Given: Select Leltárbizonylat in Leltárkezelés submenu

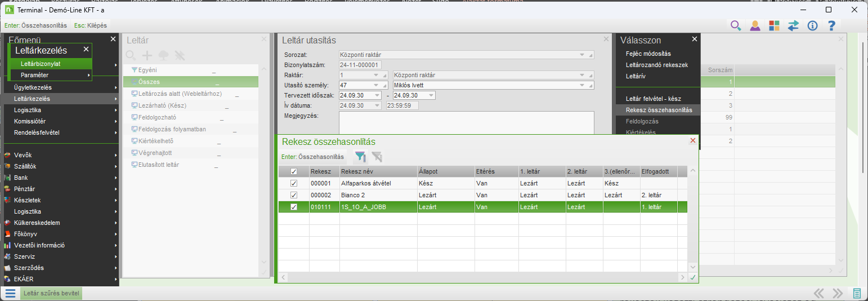Looking at the screenshot, I should pyautogui.click(x=51, y=64).
